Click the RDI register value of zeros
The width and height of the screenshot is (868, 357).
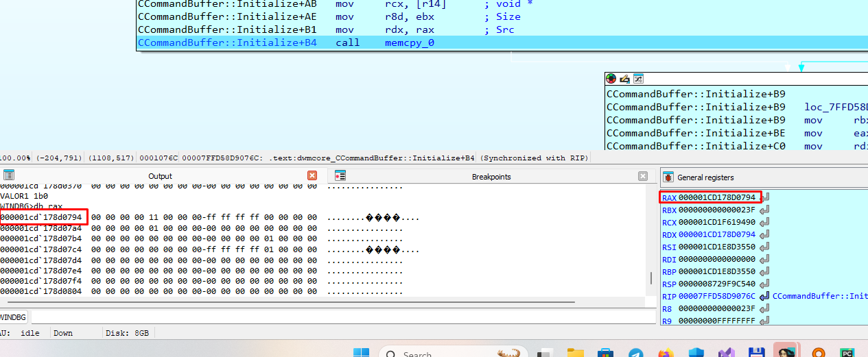[x=717, y=259]
